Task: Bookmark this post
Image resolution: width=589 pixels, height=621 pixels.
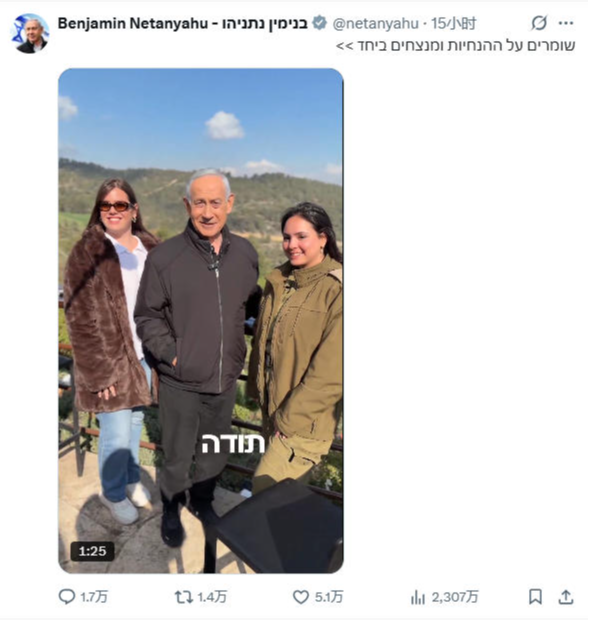Action: coord(535,597)
